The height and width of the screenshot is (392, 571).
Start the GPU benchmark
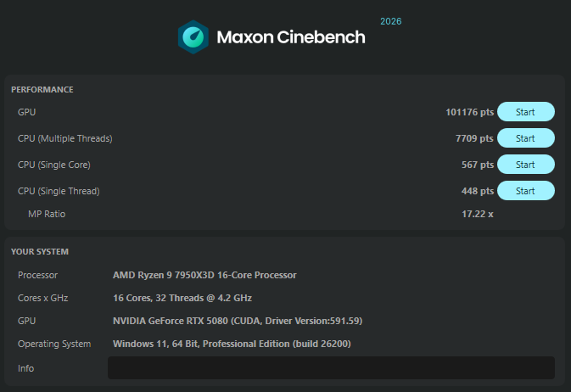525,112
